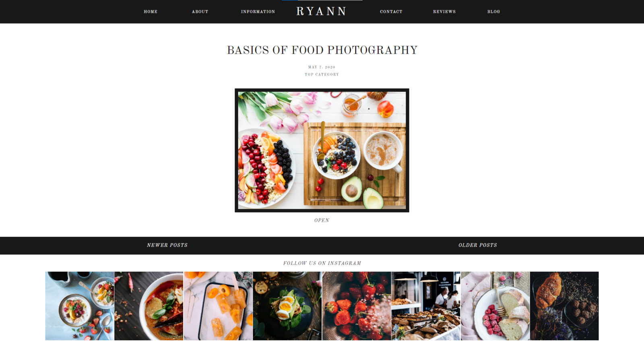Click the featured fruit platter image
Image resolution: width=644 pixels, height=345 pixels.
[x=322, y=150]
